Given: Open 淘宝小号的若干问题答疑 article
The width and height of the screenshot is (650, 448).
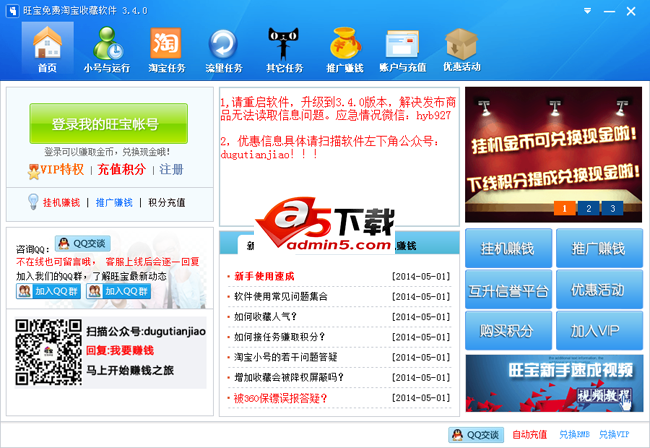Looking at the screenshot, I should [x=286, y=357].
